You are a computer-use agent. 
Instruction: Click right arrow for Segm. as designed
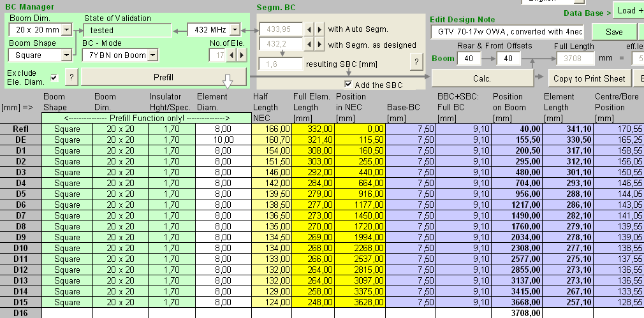319,45
